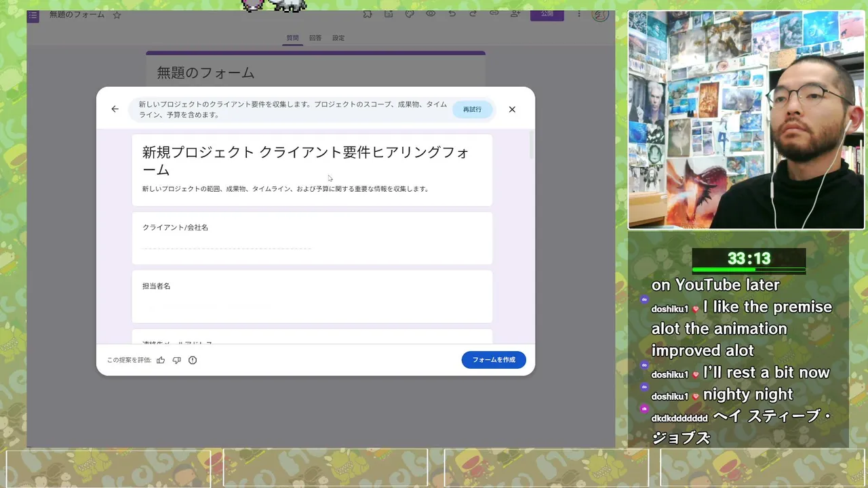Click the suggested form title heading
This screenshot has width=868, height=488.
coord(307,161)
